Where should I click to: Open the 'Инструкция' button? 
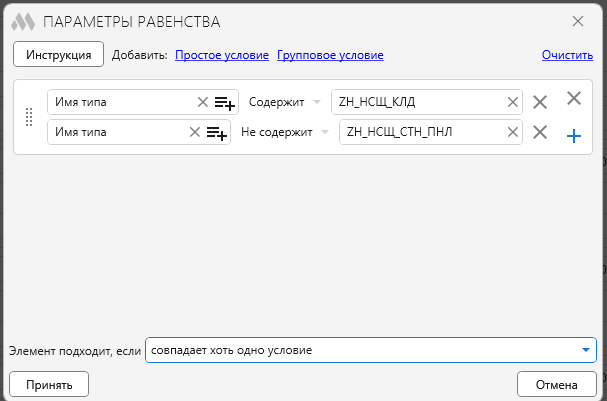click(58, 54)
